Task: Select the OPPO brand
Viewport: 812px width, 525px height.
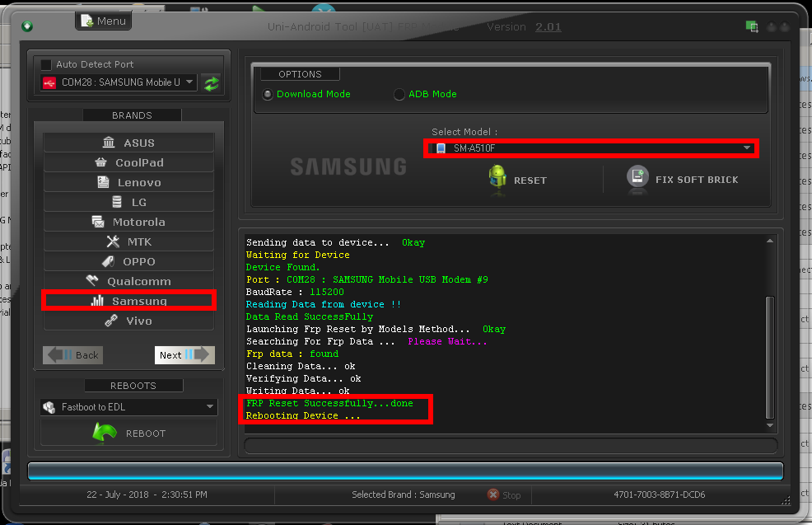Action: tap(129, 261)
